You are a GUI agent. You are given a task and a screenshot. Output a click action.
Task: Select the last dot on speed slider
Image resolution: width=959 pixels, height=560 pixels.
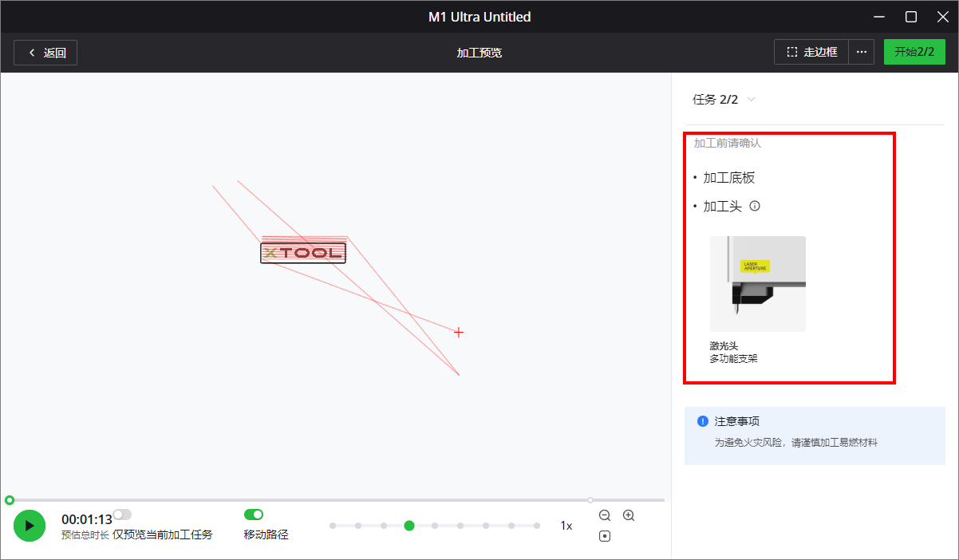click(537, 526)
